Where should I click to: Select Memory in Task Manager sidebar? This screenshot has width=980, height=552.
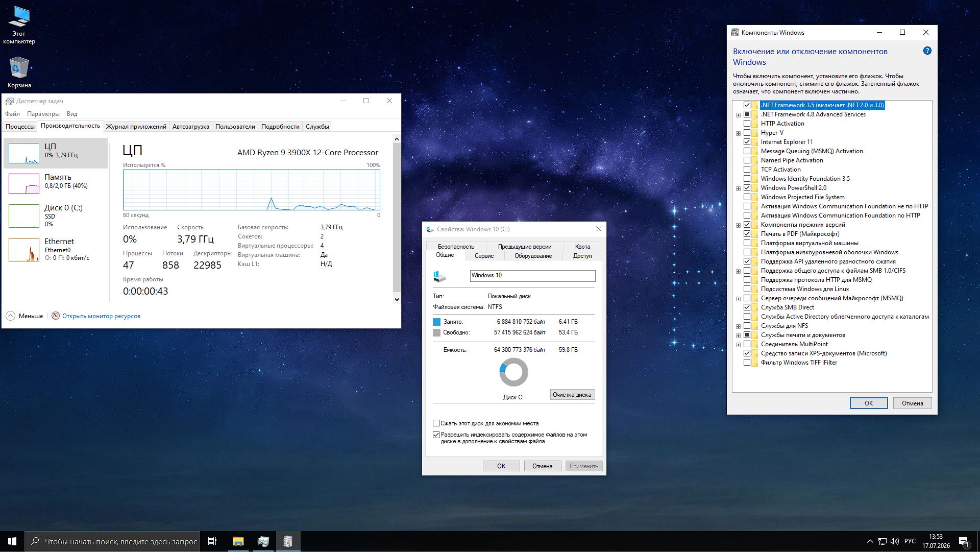click(56, 183)
